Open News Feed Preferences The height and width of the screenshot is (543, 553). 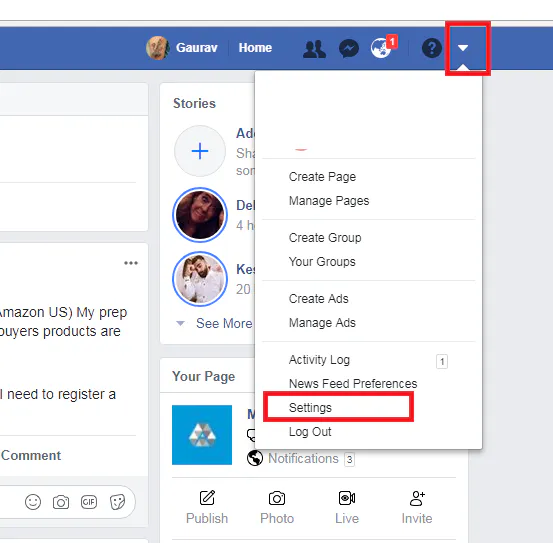[x=353, y=384]
